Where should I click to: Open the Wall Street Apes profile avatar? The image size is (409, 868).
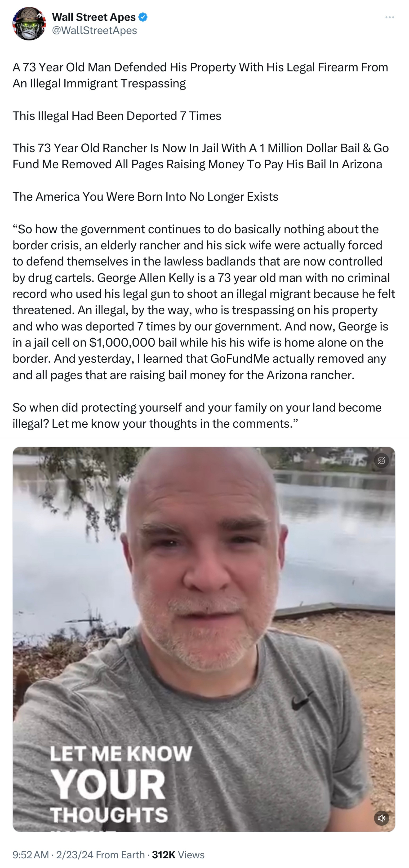29,24
